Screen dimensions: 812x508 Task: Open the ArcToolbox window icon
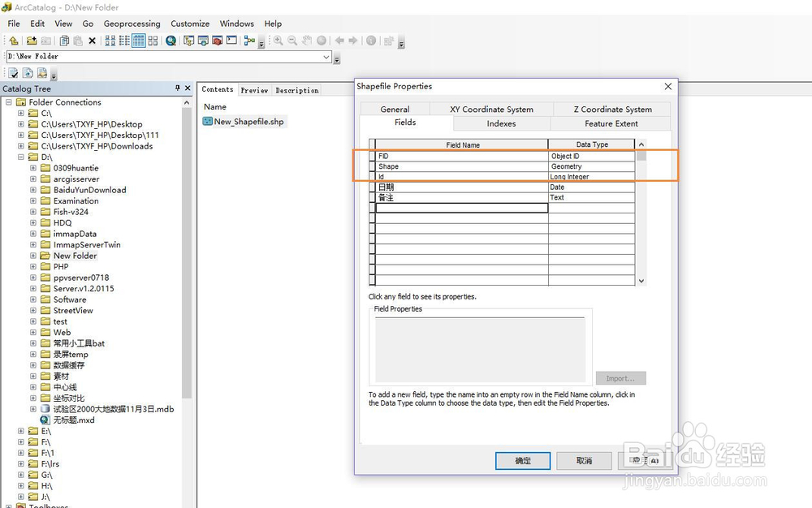[218, 41]
